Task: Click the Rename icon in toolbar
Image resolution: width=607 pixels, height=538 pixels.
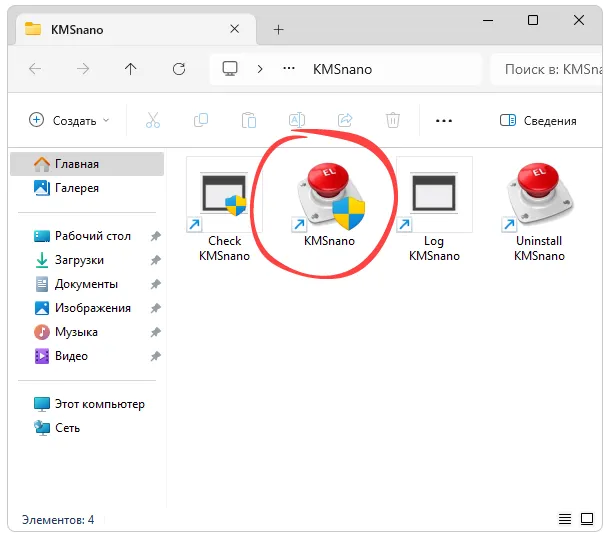Action: 297,120
